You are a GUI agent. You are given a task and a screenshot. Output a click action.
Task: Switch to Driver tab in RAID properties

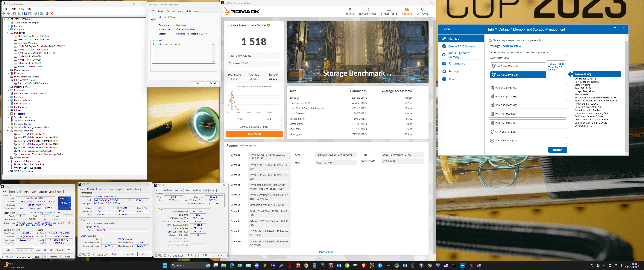pos(180,11)
